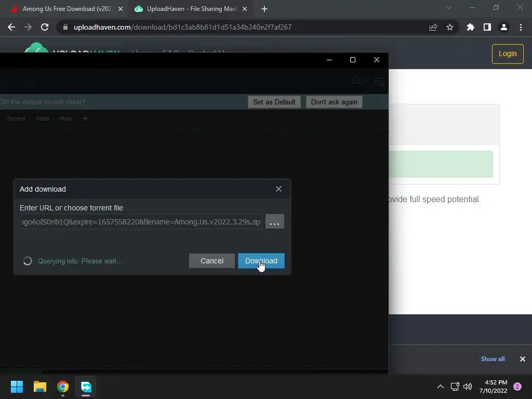Open search in the download manager window

[356, 81]
